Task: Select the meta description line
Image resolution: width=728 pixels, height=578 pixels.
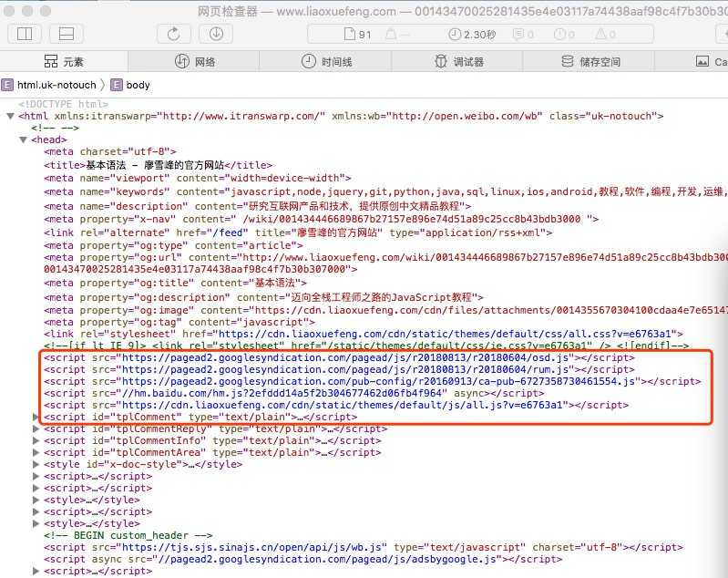Action: [257, 206]
